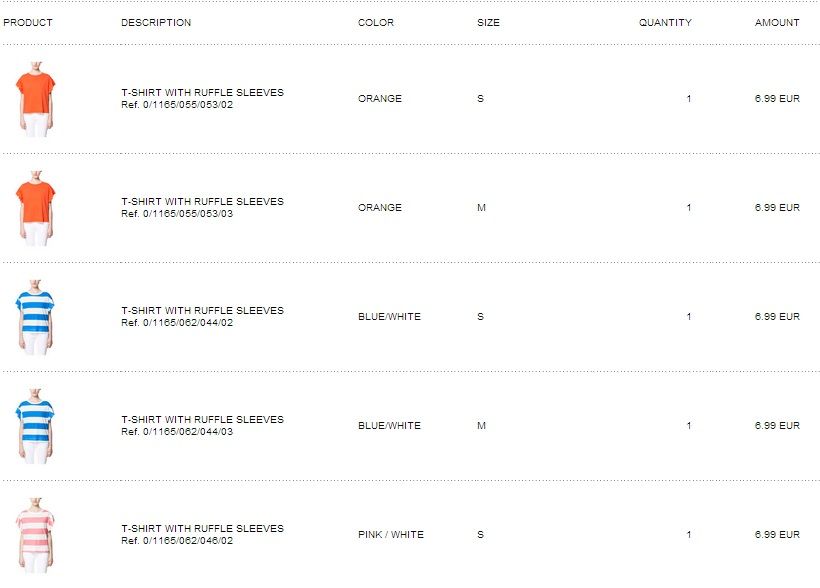Select the reference text 0/1165/062/044/02
820x588 pixels.
(188, 322)
